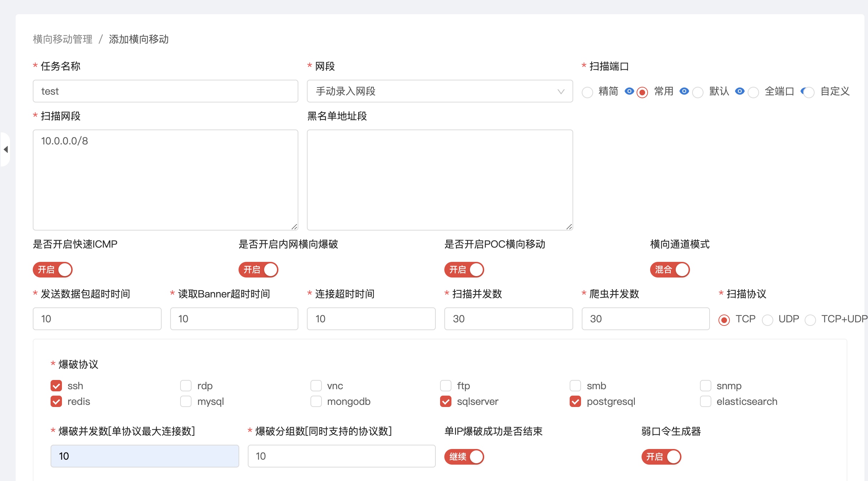Toggle the 快速ICMP switch off
This screenshot has height=481, width=868.
53,270
